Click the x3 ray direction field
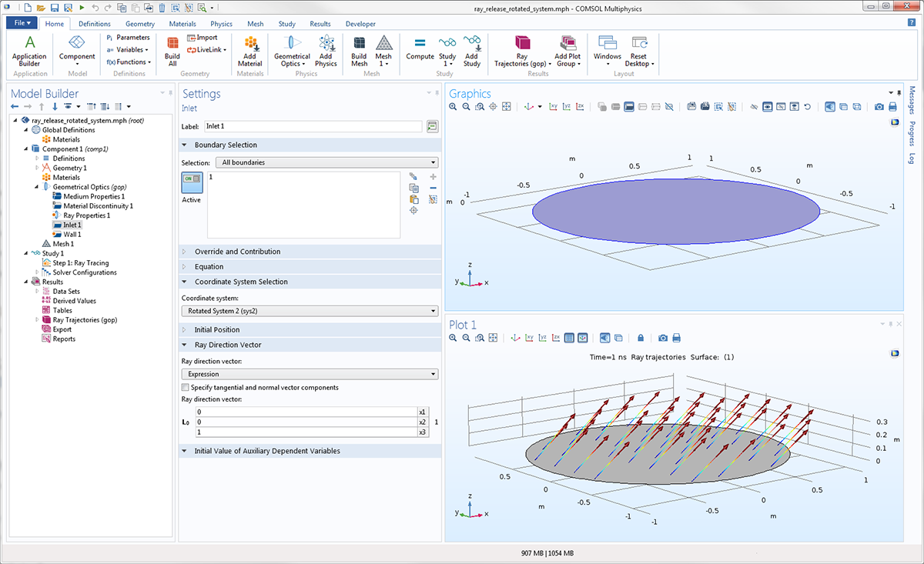 (306, 432)
